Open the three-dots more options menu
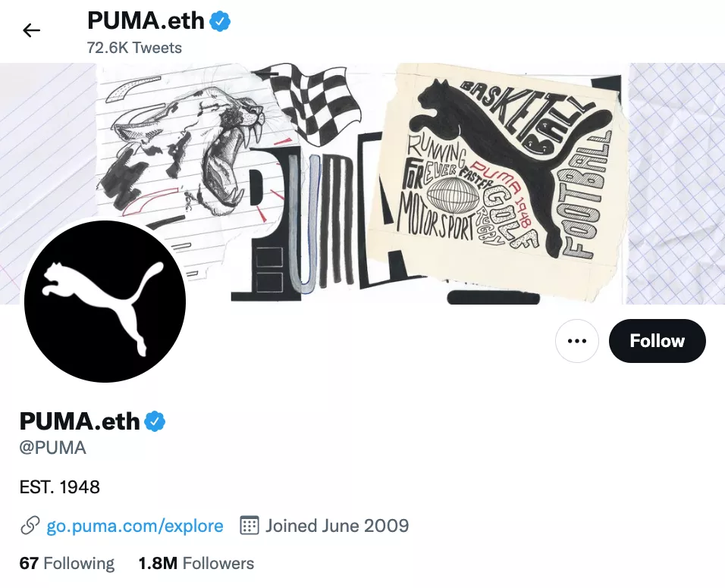 576,341
